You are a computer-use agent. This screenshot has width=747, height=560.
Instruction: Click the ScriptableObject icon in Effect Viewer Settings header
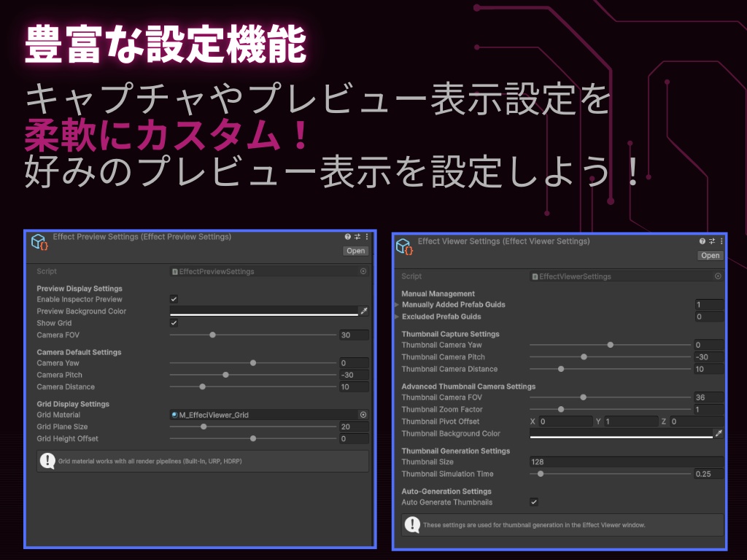pyautogui.click(x=406, y=246)
